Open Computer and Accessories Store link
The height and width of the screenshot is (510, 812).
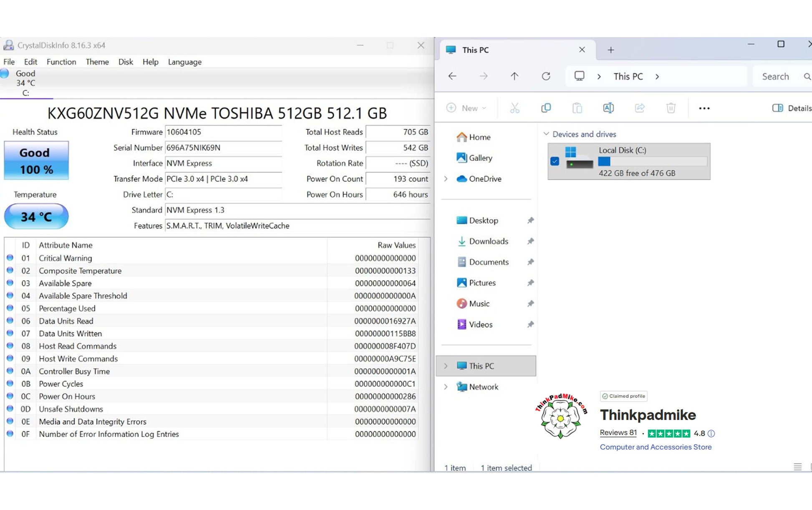coord(655,447)
